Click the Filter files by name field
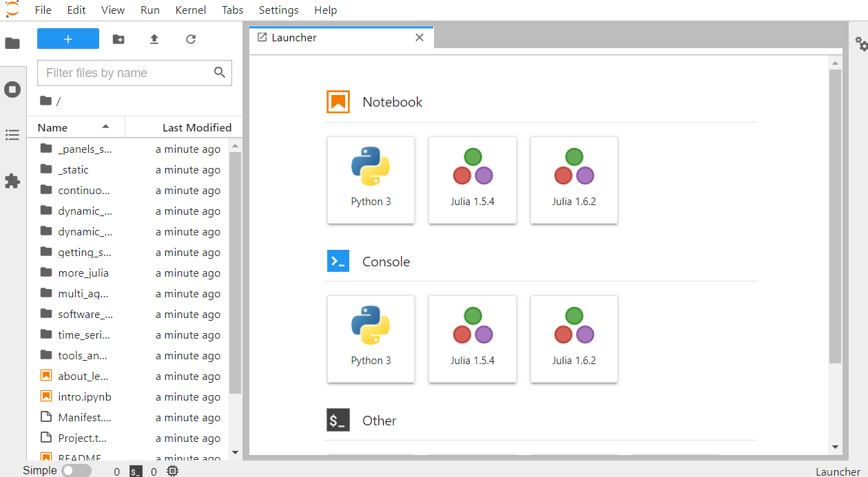The image size is (868, 477). [x=127, y=73]
